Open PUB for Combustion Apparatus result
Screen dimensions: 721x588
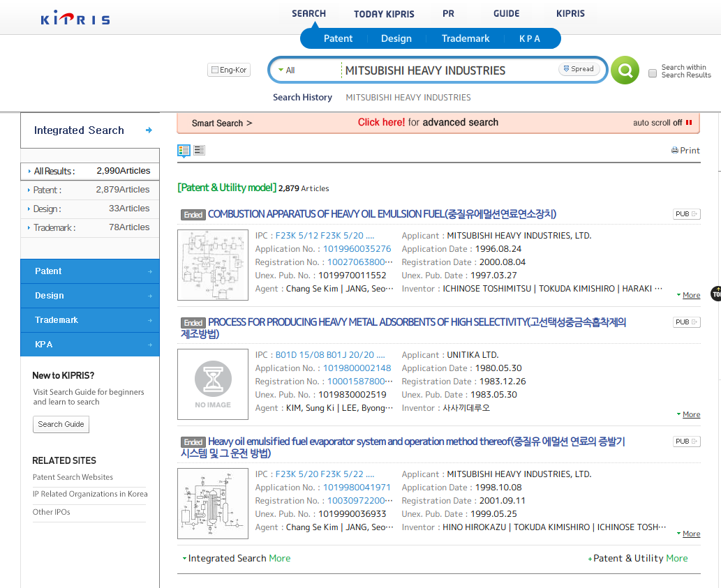(687, 214)
